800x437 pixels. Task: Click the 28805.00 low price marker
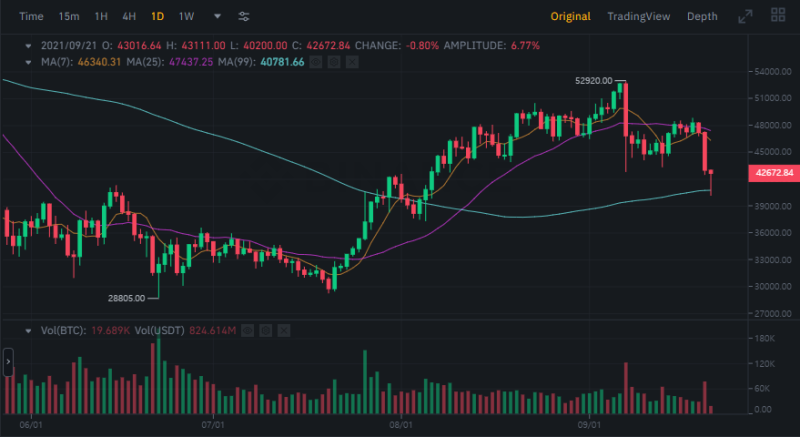pos(127,298)
